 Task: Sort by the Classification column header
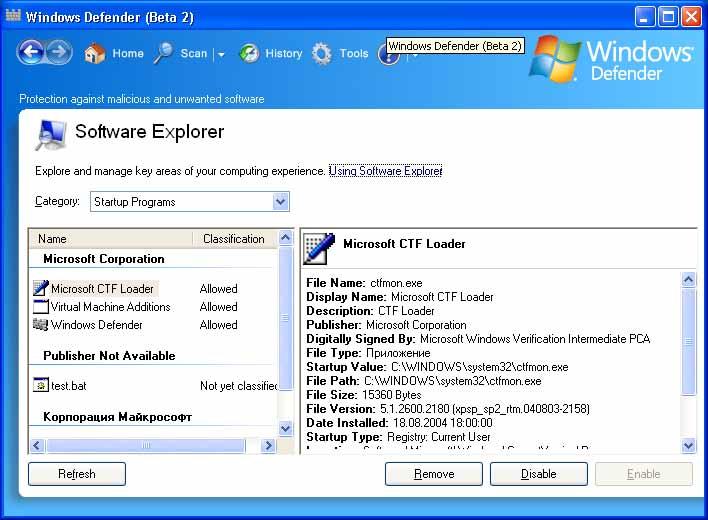pos(234,239)
